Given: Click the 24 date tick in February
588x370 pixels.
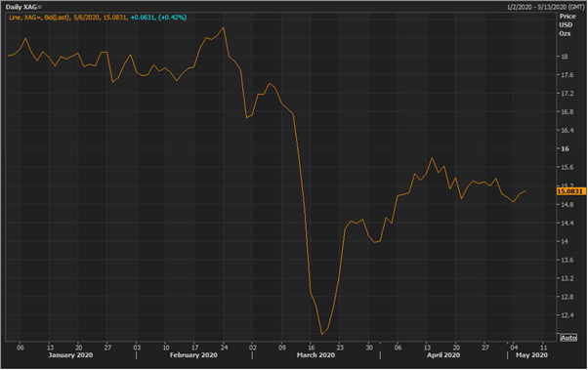Looking at the screenshot, I should click(224, 348).
